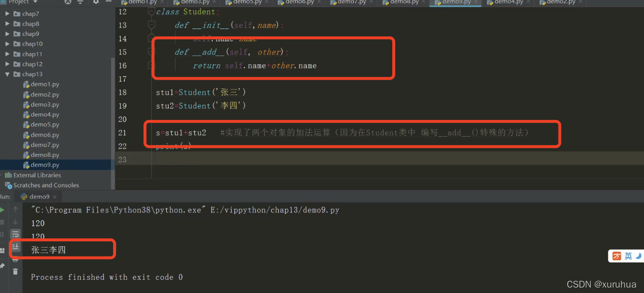Close the demo9 Run tab

[x=55, y=197]
